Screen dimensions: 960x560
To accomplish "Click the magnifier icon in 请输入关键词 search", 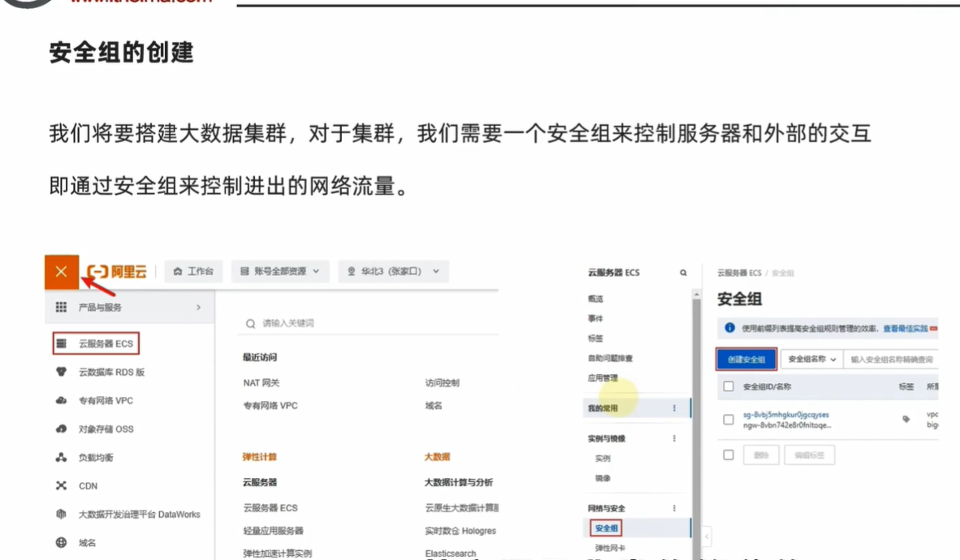I will (x=250, y=323).
